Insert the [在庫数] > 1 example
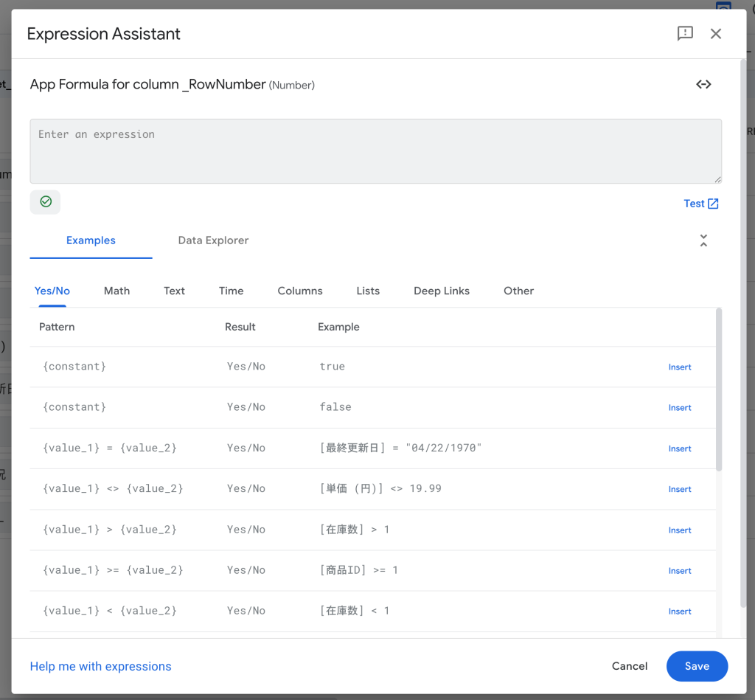 tap(679, 530)
